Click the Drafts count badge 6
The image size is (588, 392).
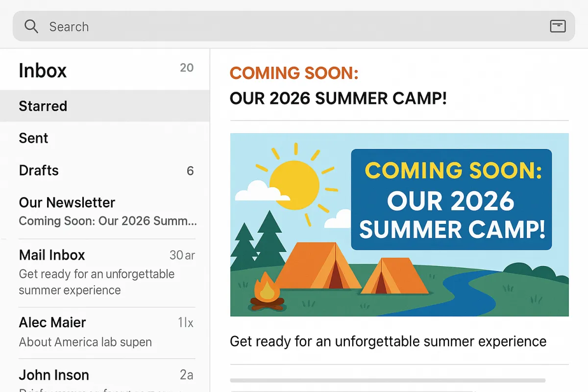pos(190,171)
